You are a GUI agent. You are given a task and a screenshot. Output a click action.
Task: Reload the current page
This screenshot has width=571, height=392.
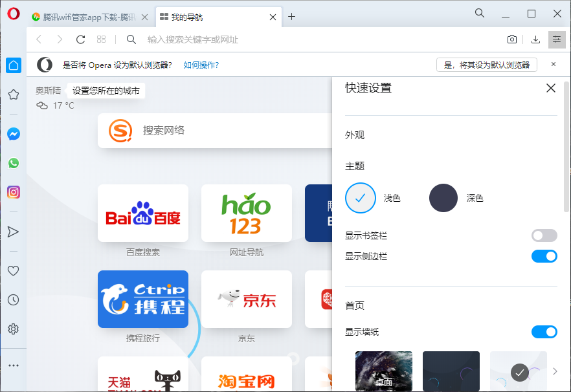pos(80,39)
